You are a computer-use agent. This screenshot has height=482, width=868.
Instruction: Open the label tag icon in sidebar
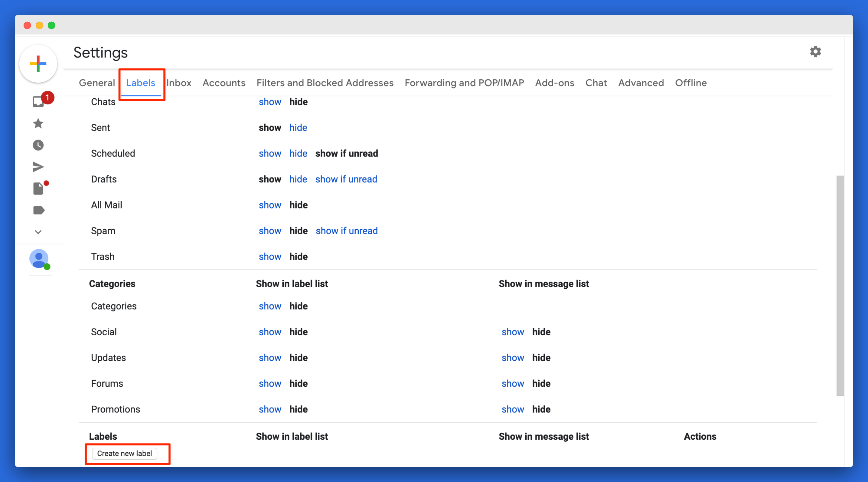(39, 210)
